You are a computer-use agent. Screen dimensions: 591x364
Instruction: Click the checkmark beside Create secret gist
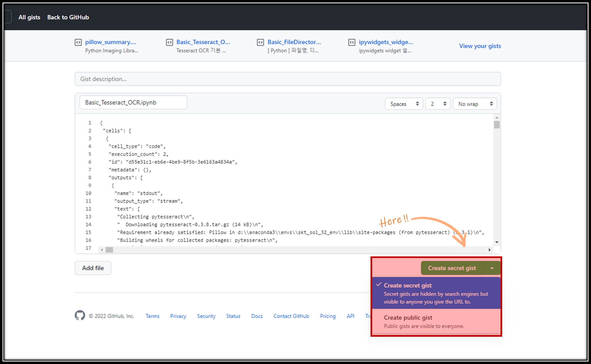tap(379, 285)
